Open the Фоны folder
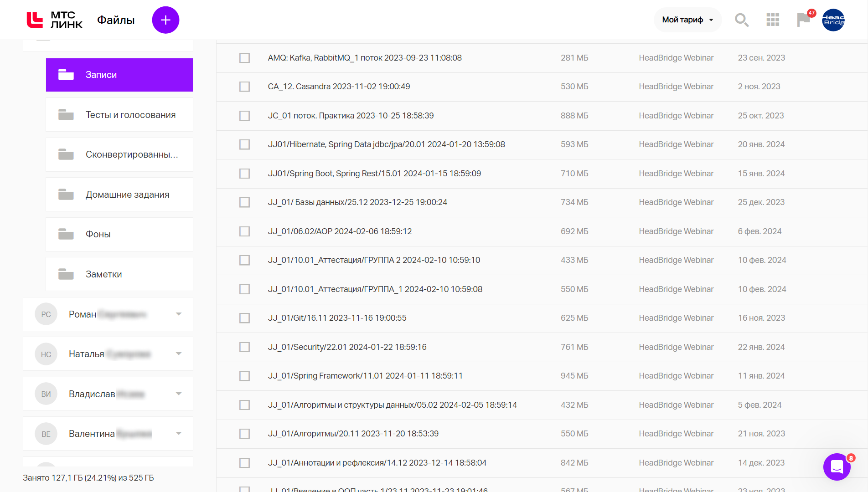Image resolution: width=868 pixels, height=492 pixels. 119,234
